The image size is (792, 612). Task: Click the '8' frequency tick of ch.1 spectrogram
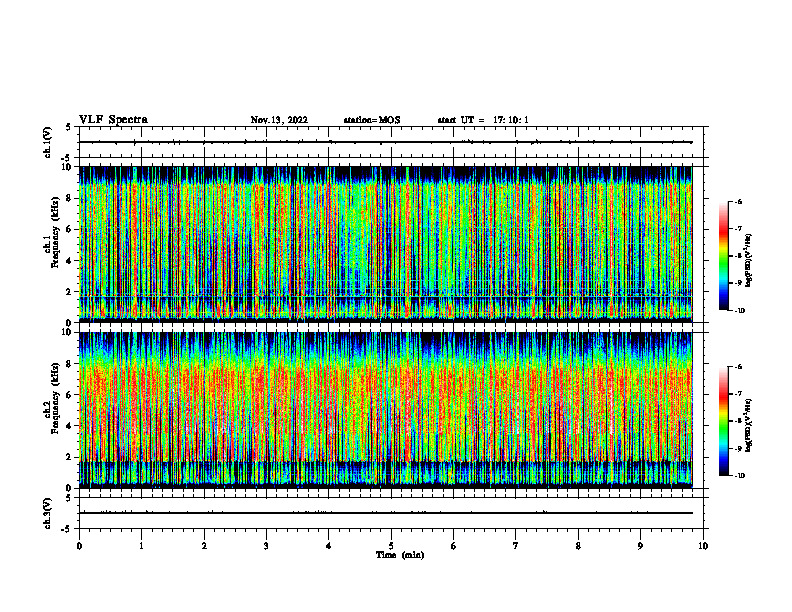pyautogui.click(x=70, y=198)
